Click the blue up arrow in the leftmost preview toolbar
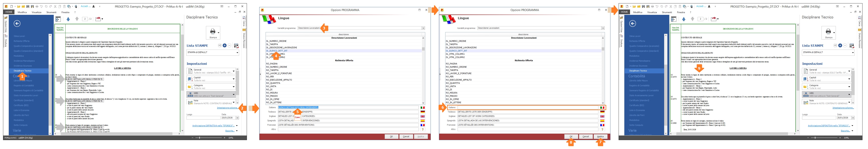This screenshot has width=868, height=149. coord(68,19)
